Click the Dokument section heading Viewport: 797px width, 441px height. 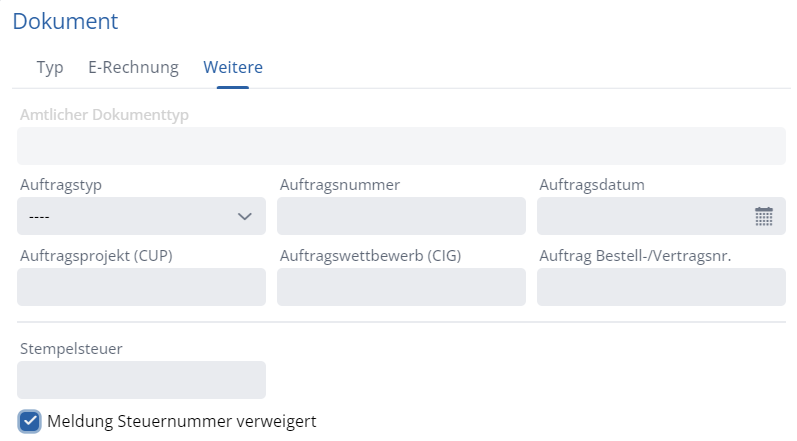65,21
